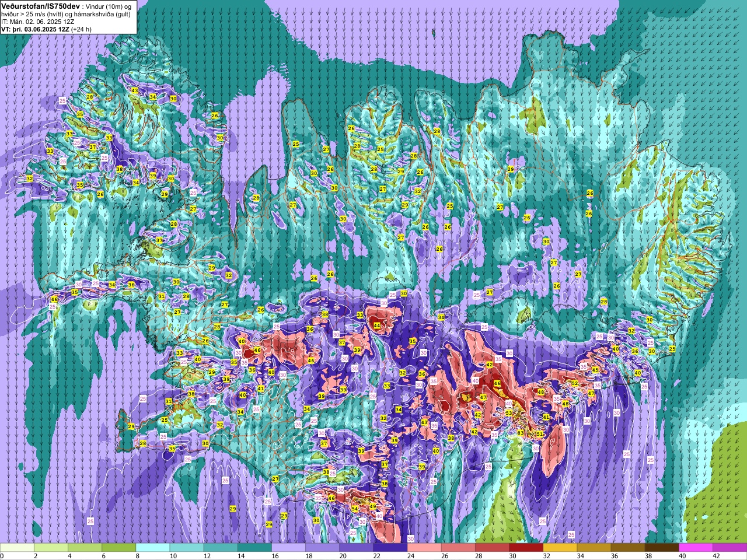Viewport: 747px width, 560px height.
Task: Click the 16–18 m/s light lavender legend swatch
Action: click(288, 548)
